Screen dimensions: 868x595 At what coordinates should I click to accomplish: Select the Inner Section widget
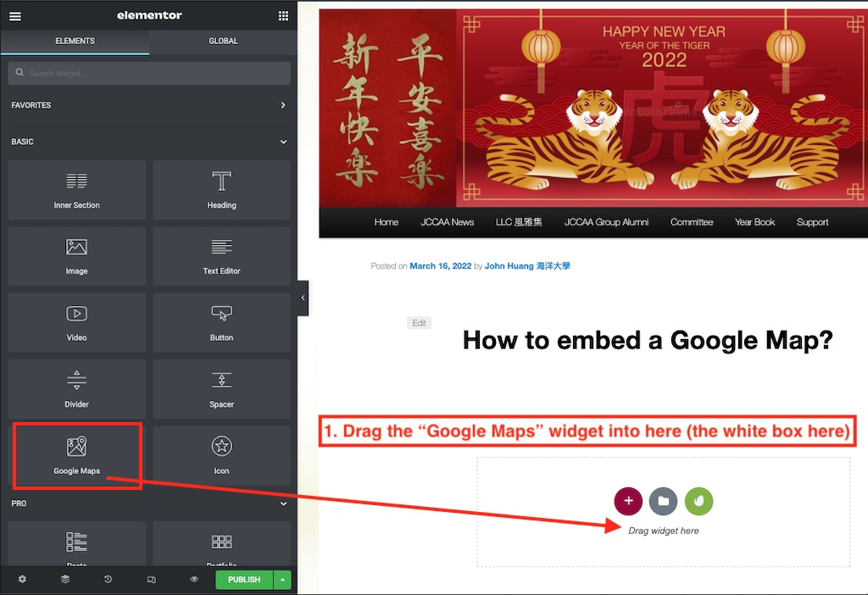click(77, 190)
